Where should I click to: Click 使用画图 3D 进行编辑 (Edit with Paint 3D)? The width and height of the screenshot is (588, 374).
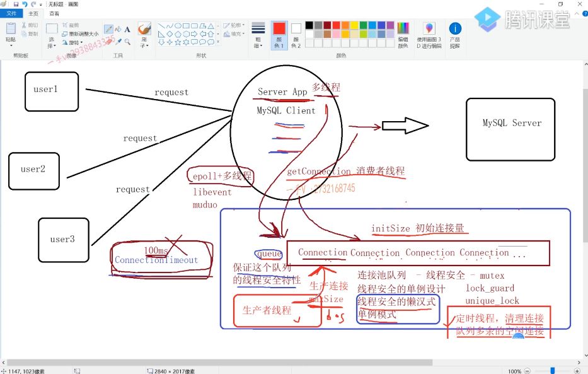coord(429,35)
